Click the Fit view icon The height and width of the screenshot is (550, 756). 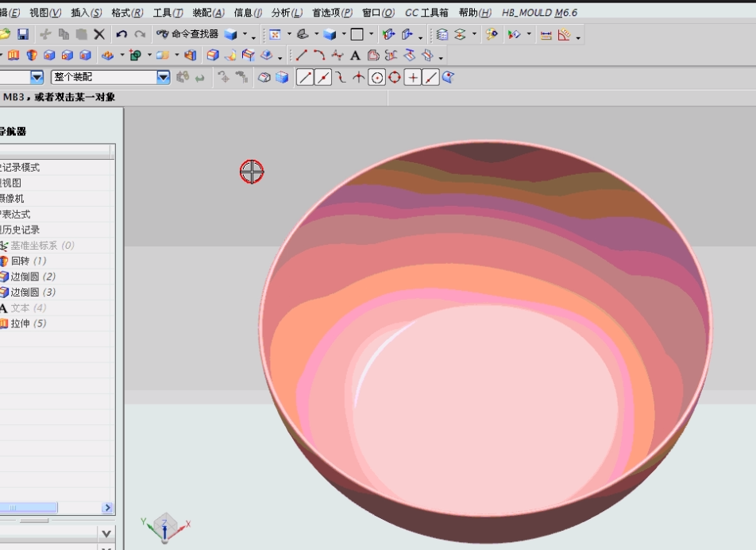point(275,34)
